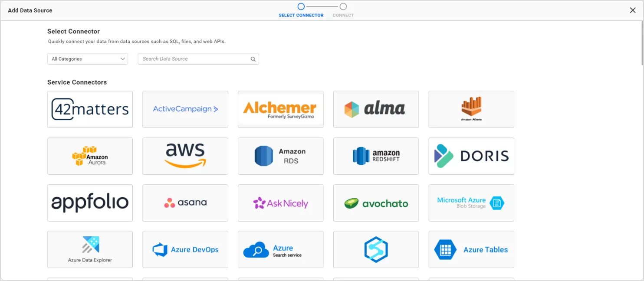Image resolution: width=644 pixels, height=281 pixels.
Task: Pick the Alchemer (formerly SurveyGizmo) connector
Action: click(280, 109)
